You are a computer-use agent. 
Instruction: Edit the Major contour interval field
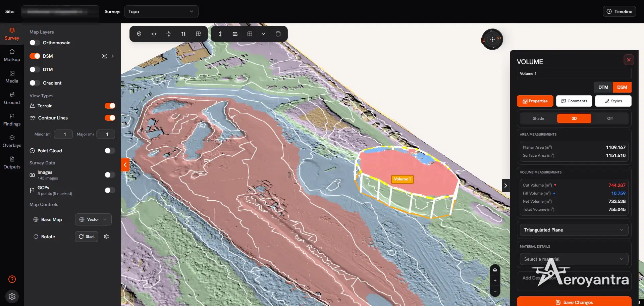coord(106,134)
